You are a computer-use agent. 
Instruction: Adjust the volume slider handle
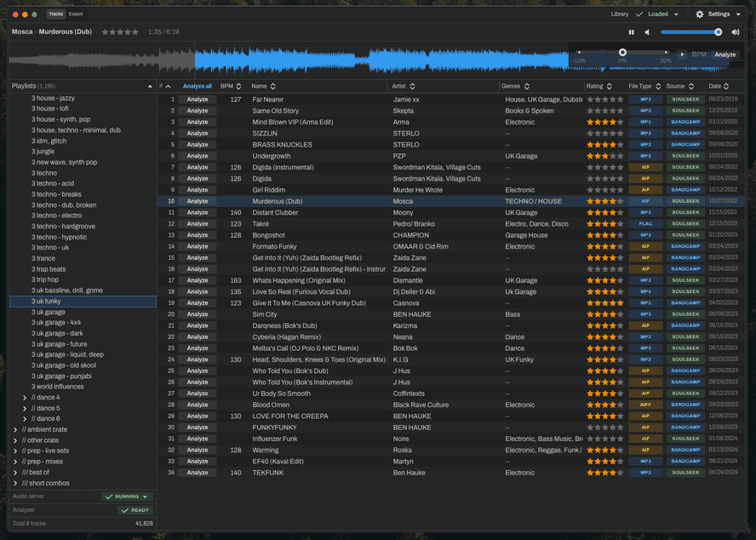pyautogui.click(x=718, y=32)
